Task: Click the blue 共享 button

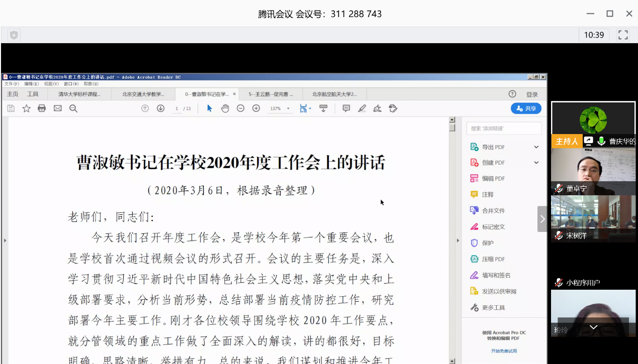Action: 526,108
